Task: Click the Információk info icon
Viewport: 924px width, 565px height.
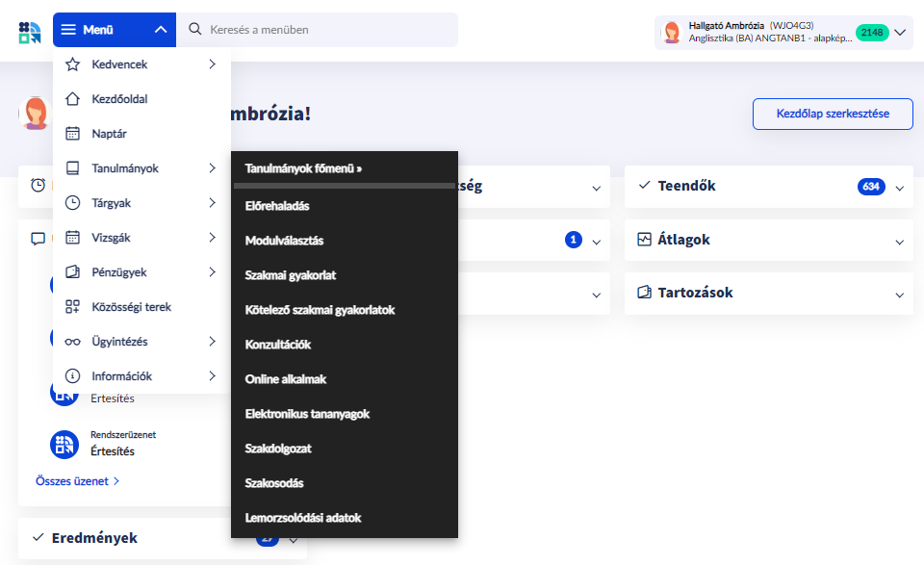Action: point(72,376)
